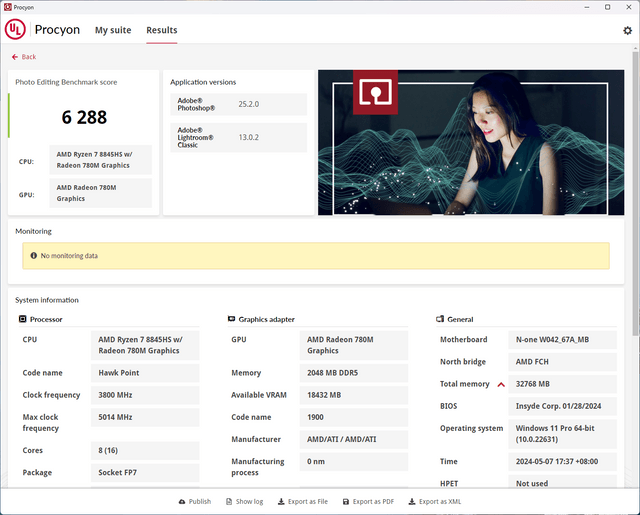The image size is (640, 515).
Task: Click the Insyde Corp. BIOS value
Action: click(562, 406)
